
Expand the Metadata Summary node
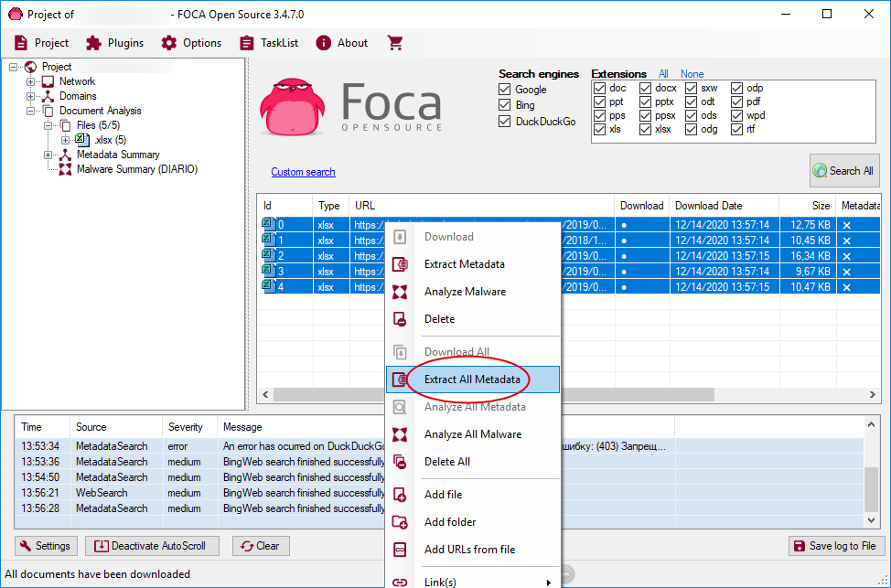point(48,155)
